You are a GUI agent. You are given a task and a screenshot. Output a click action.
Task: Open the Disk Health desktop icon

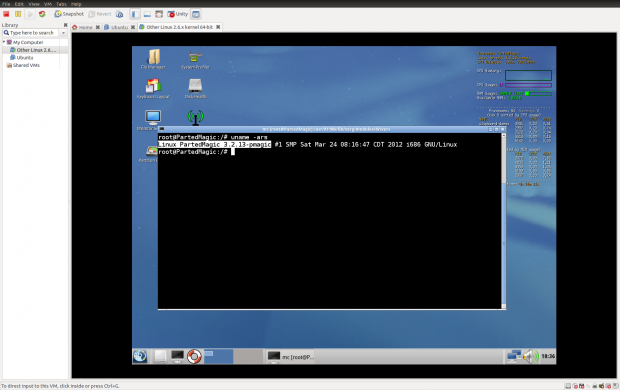195,89
